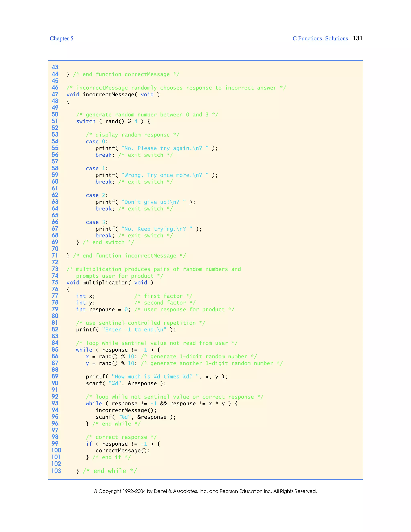Click the void multiplication function declaration
Image resolution: width=411 pixels, height=532 pixels.
click(x=110, y=283)
